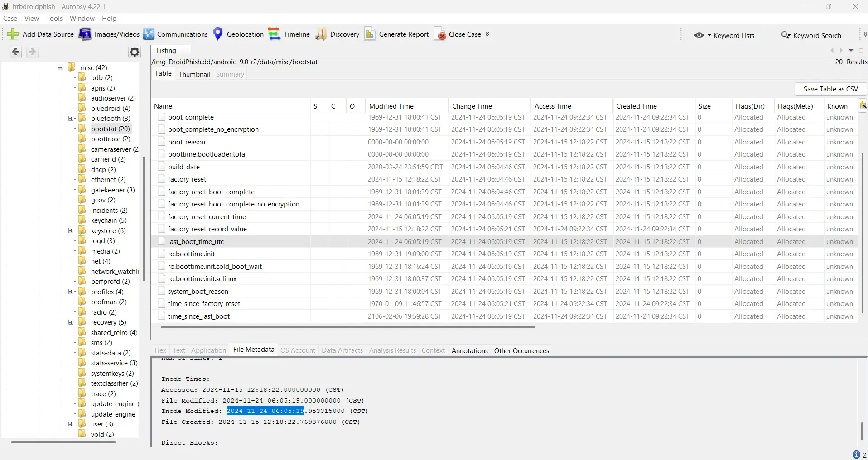Expand the bluetooth folder node
The width and height of the screenshot is (868, 460).
click(x=71, y=119)
